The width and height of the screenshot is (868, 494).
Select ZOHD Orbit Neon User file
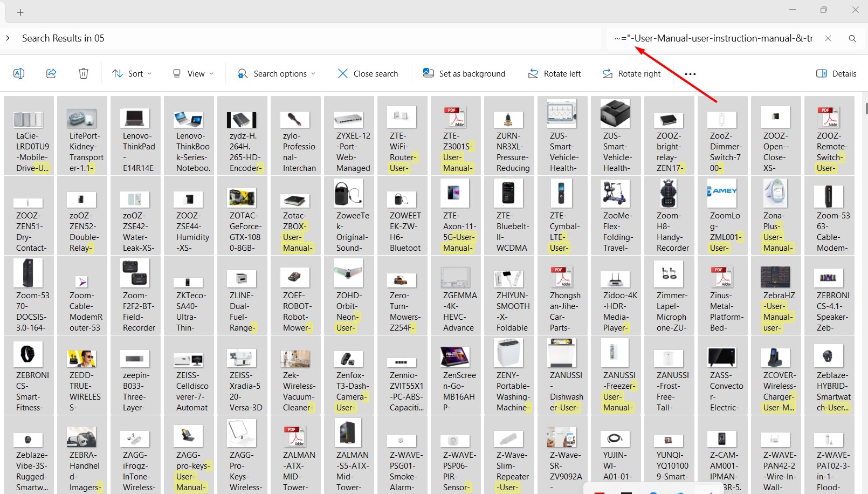[x=349, y=296]
